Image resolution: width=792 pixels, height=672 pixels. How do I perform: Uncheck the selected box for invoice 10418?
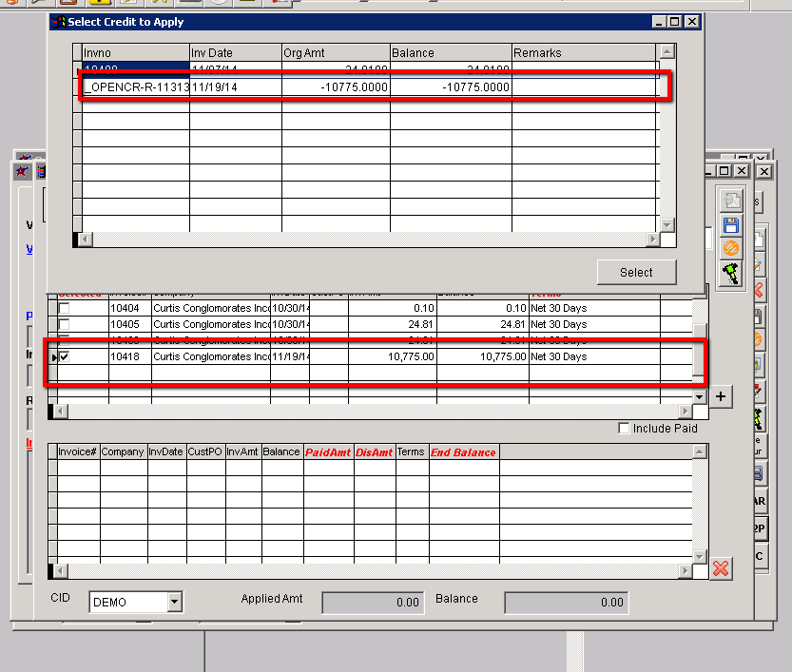(65, 356)
